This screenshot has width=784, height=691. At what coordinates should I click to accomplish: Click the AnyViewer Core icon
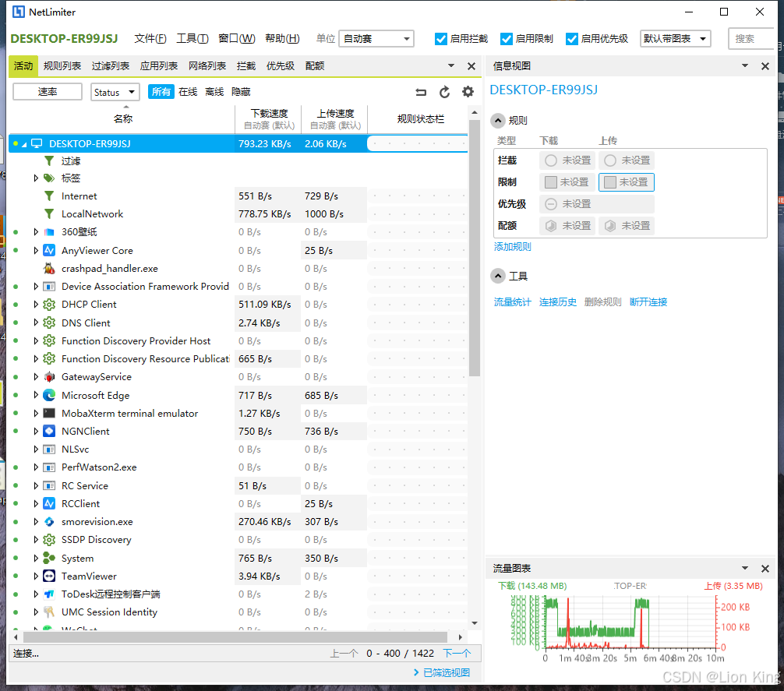pyautogui.click(x=49, y=250)
